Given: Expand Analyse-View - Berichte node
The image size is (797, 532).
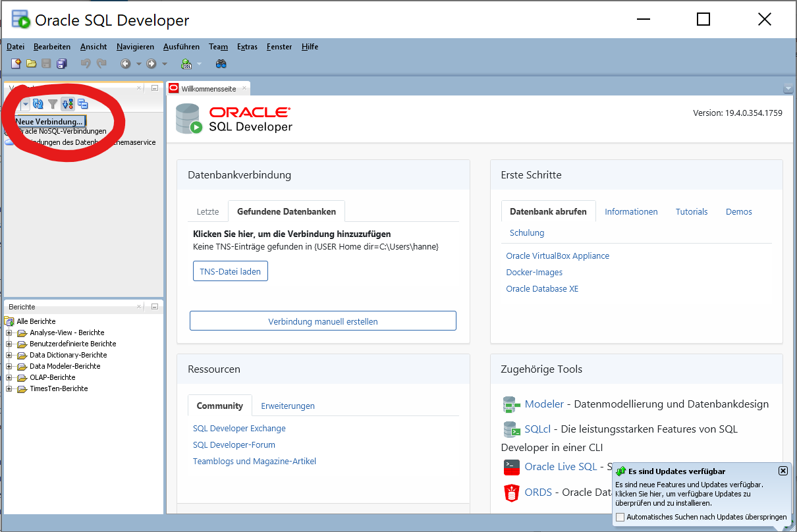Looking at the screenshot, I should pos(9,332).
